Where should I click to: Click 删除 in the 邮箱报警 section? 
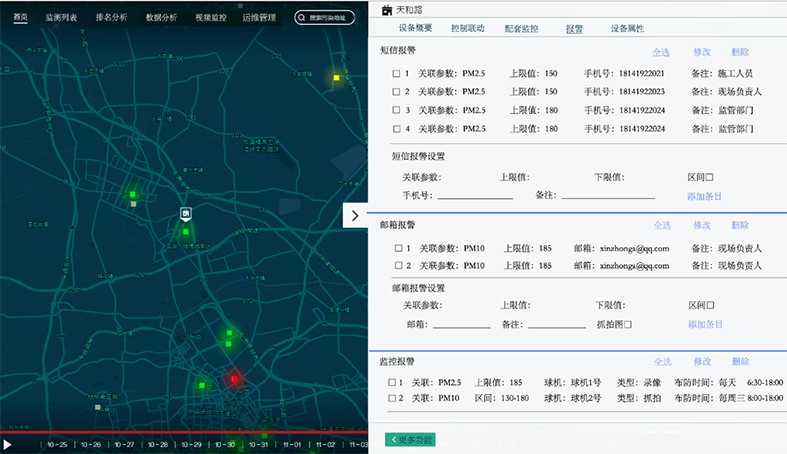[739, 226]
